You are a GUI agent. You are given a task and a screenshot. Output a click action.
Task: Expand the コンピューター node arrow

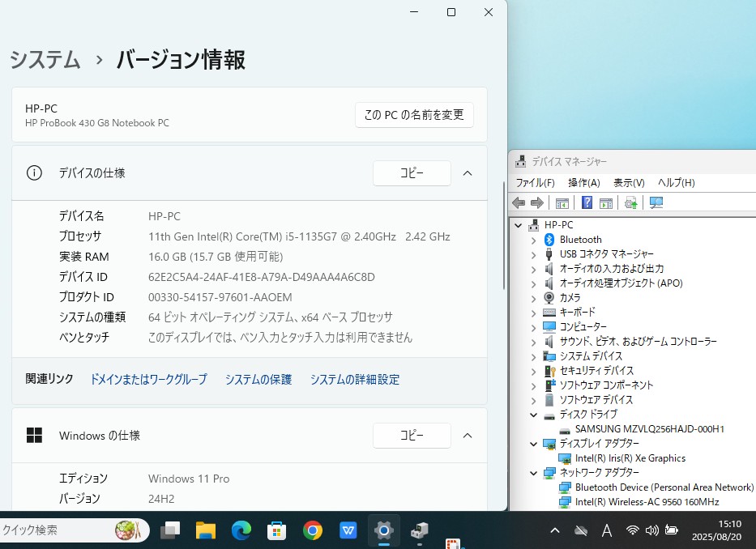click(x=533, y=327)
